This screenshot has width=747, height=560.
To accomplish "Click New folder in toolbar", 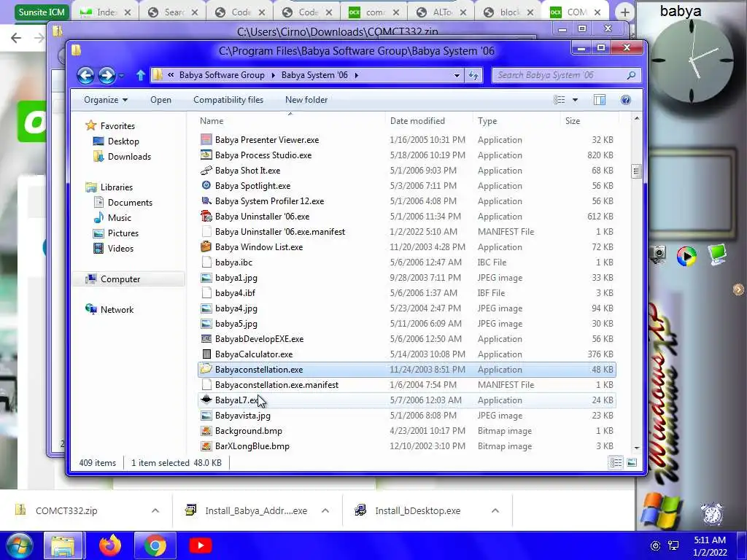I will coord(306,99).
